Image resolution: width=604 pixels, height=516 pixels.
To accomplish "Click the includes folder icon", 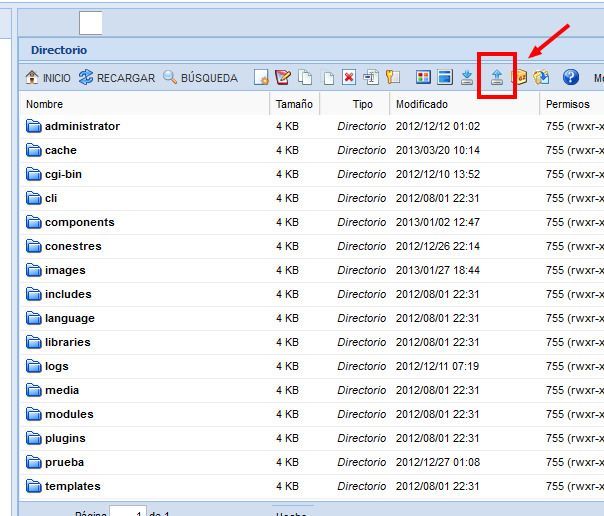I will pyautogui.click(x=34, y=294).
